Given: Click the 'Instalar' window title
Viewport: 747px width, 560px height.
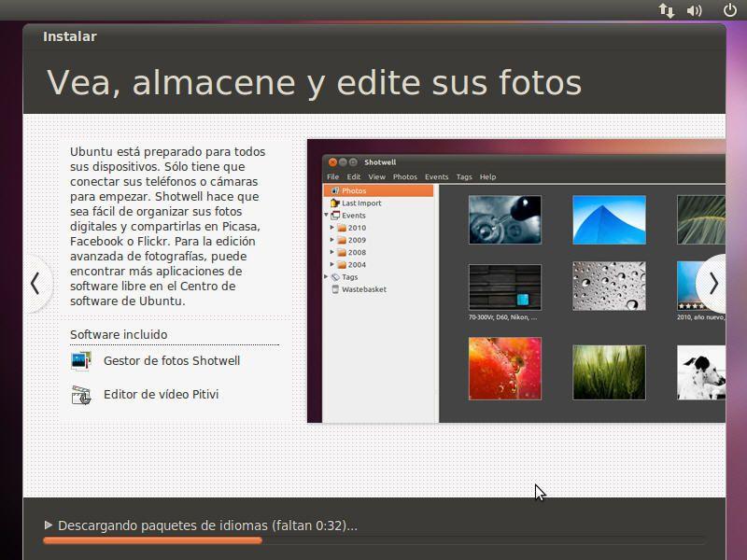Looking at the screenshot, I should point(69,36).
